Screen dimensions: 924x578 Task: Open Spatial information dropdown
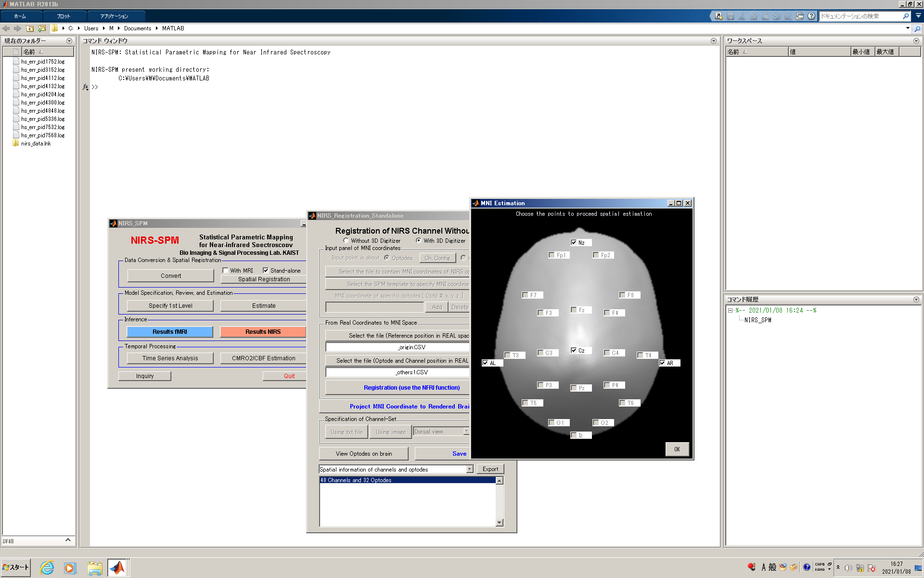coord(470,469)
